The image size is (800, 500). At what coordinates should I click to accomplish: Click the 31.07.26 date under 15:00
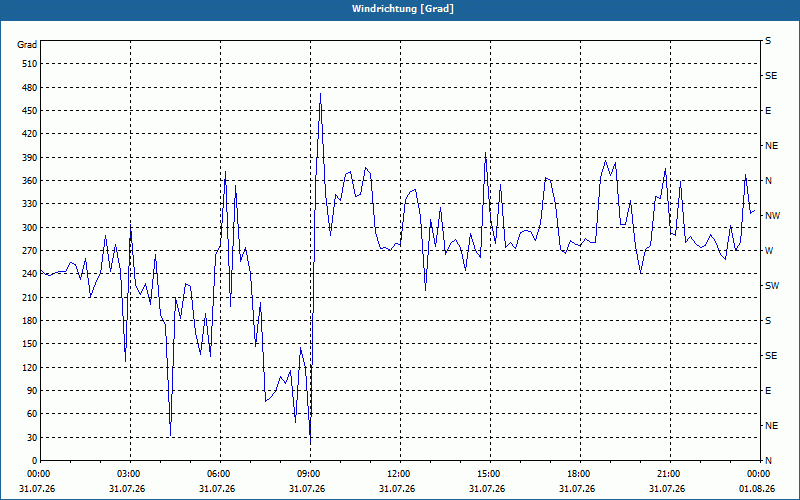[487, 489]
